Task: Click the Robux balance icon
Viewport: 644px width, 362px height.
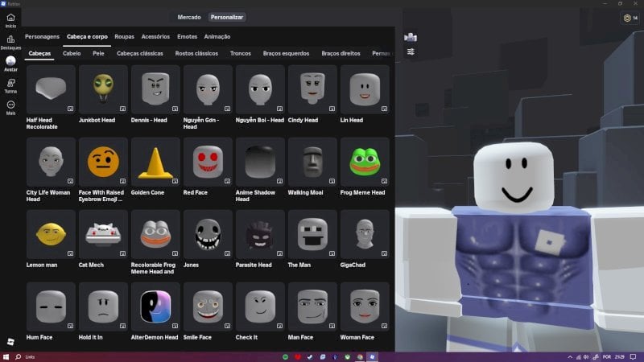Action: (627, 18)
